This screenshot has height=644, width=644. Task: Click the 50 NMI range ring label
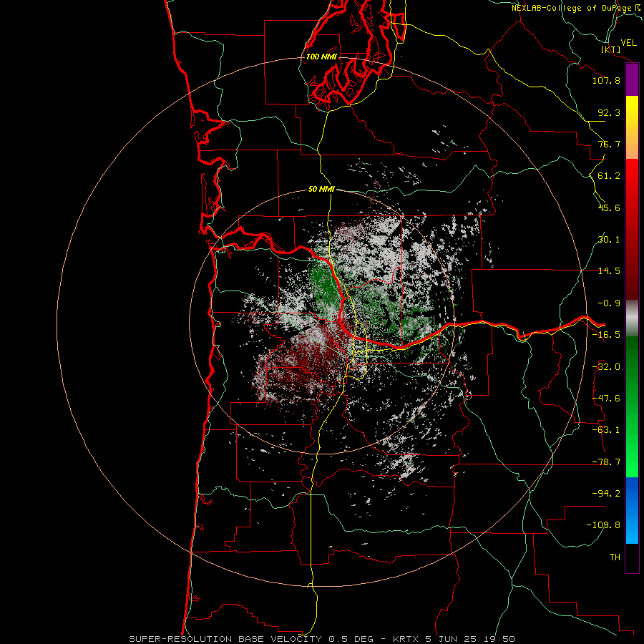(321, 190)
